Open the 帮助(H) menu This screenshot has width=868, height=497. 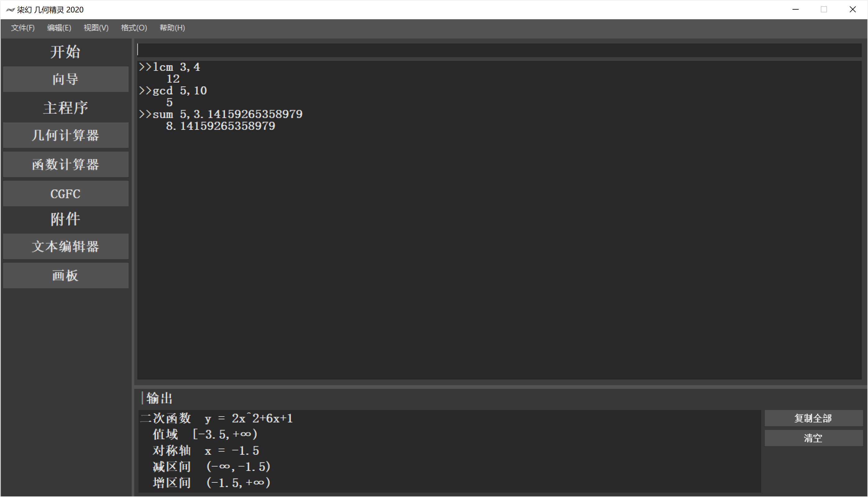172,28
